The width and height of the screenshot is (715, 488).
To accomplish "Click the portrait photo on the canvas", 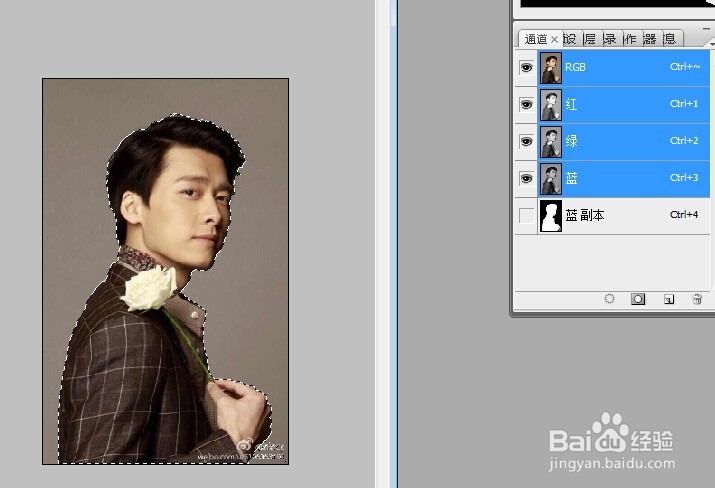I will (166, 271).
